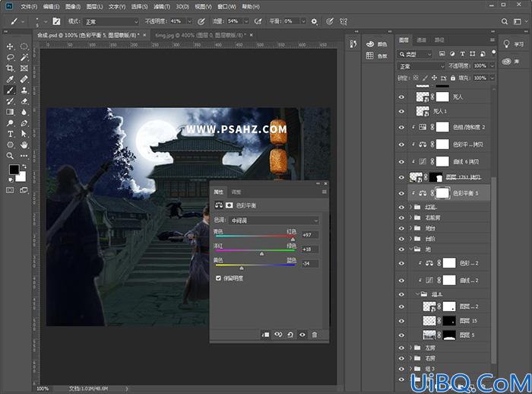532x394 pixels.
Task: Select the Path Selection tool
Action: tap(24, 134)
